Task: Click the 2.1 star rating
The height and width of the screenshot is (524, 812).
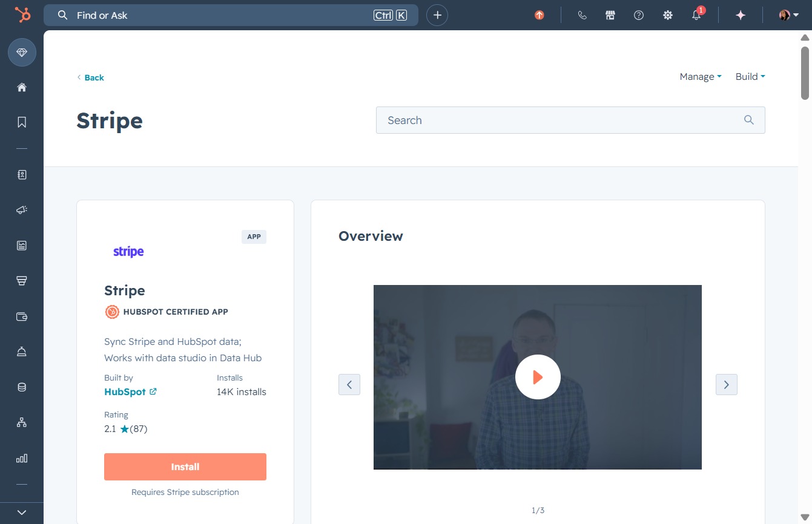Action: [x=126, y=429]
